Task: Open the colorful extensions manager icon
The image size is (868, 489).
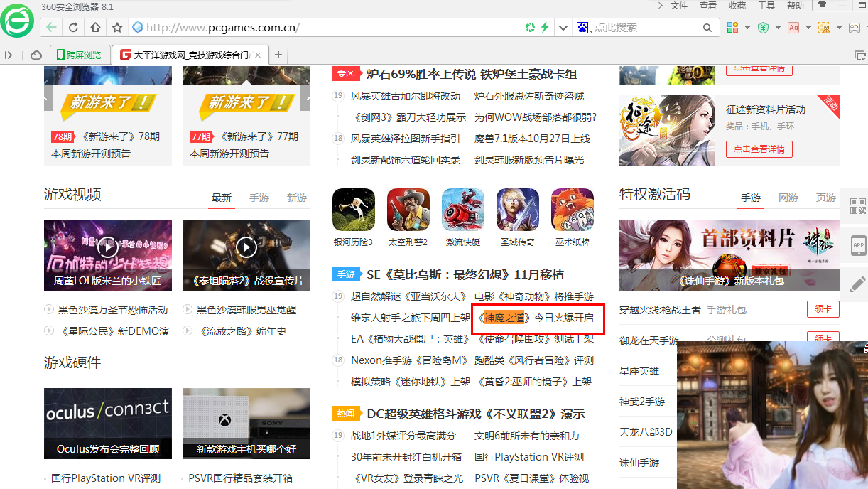Action: coord(733,28)
